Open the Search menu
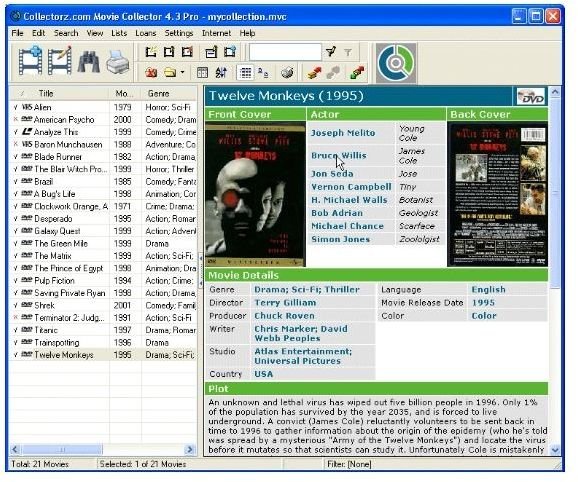The image size is (578, 482). pos(66,33)
